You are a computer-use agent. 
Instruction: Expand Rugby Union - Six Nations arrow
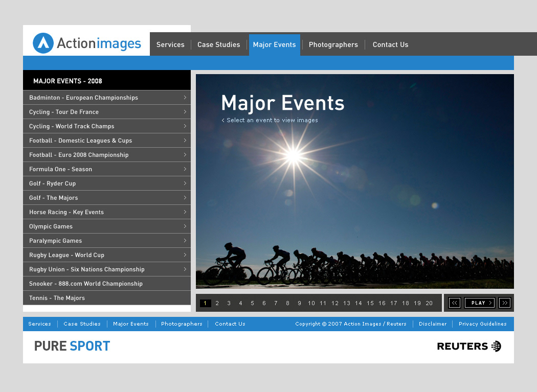185,269
